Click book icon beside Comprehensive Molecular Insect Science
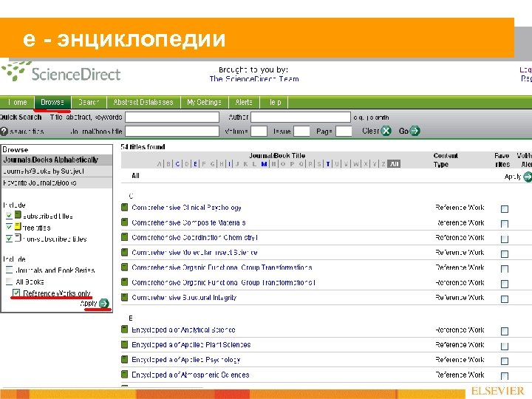Image resolution: width=532 pixels, height=399 pixels. (125, 252)
